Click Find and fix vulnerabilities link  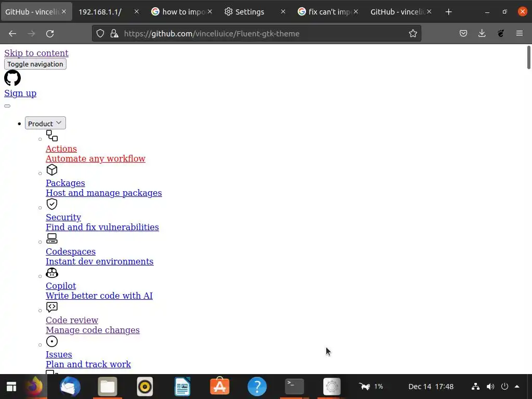(102, 227)
